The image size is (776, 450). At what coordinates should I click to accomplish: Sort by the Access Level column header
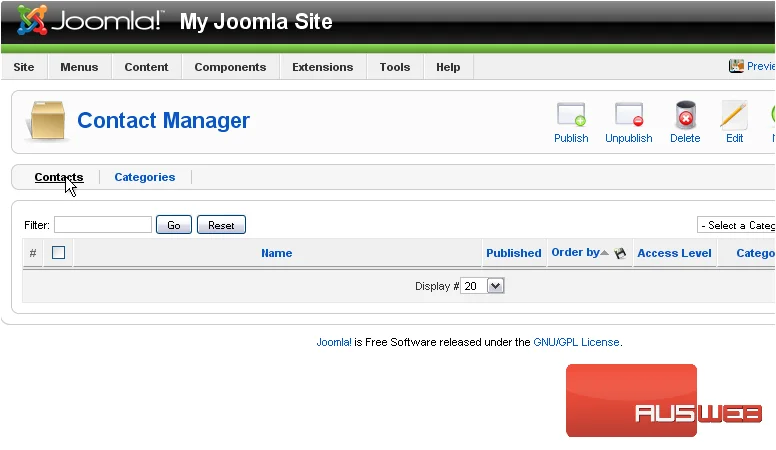coord(674,253)
